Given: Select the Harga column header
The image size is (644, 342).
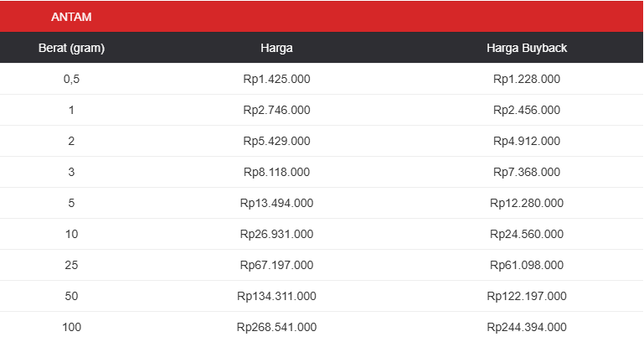Looking at the screenshot, I should point(276,48).
